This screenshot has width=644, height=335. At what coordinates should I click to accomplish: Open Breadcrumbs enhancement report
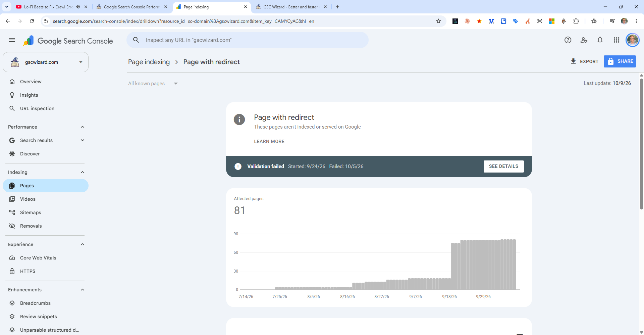point(46,303)
